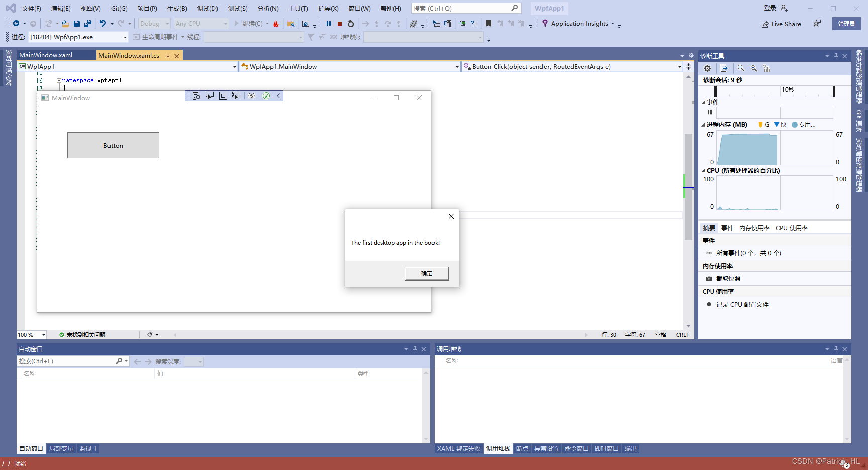Screen dimensions: 868x470
Task: Close the message box dialog
Action: click(x=451, y=216)
